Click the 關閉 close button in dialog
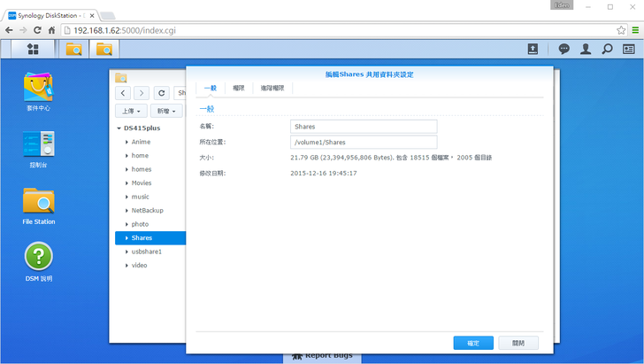The image size is (644, 364). pos(517,343)
